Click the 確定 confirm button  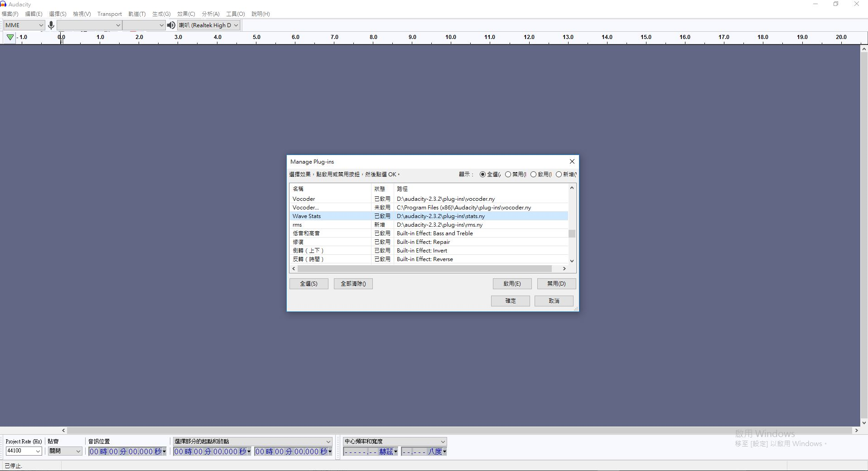pyautogui.click(x=510, y=301)
